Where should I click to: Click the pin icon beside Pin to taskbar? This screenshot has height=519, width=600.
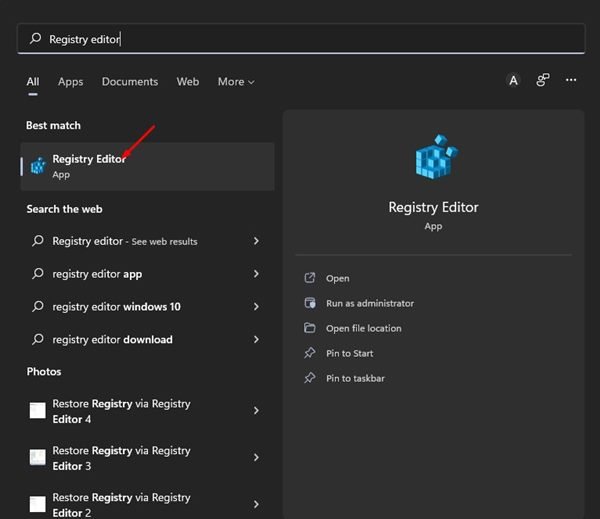310,378
